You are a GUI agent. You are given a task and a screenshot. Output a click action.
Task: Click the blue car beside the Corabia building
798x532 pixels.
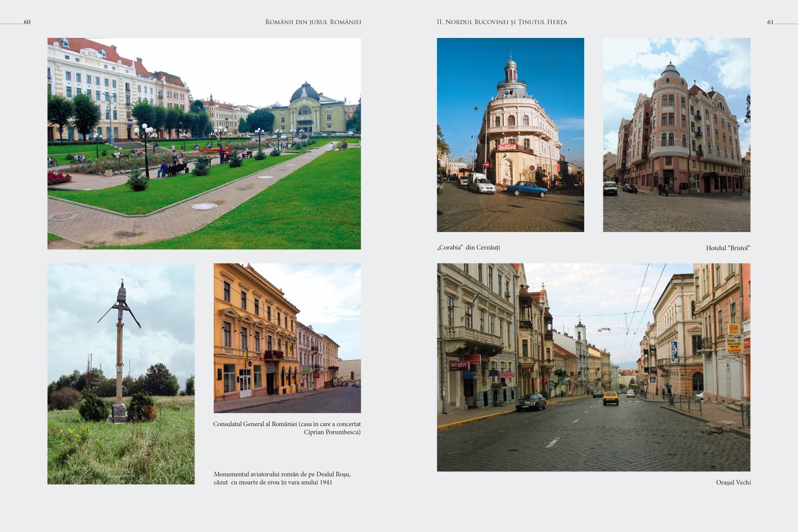pos(528,189)
